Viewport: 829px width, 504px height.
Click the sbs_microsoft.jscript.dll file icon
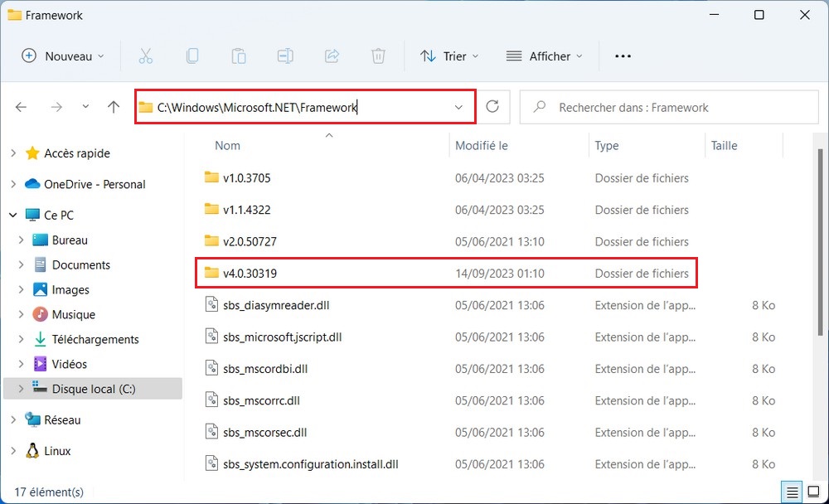(x=211, y=337)
